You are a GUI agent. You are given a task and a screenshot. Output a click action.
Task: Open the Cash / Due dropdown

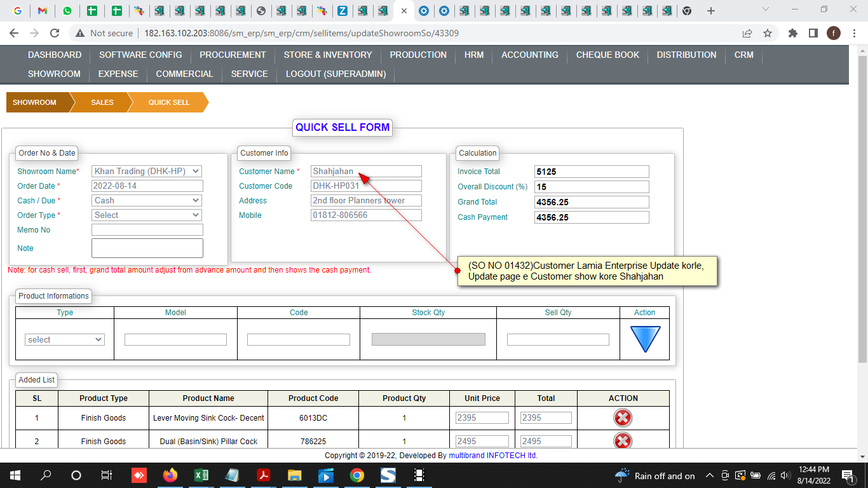(x=147, y=200)
